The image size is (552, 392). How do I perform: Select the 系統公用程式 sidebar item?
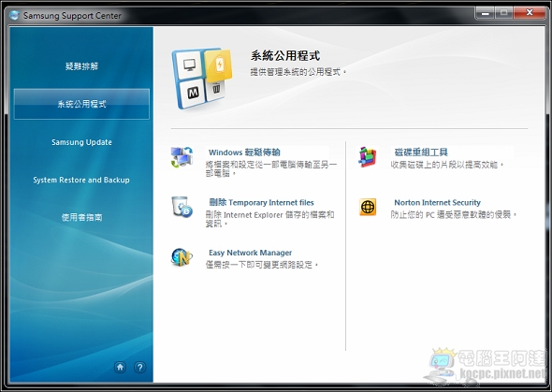[x=81, y=104]
